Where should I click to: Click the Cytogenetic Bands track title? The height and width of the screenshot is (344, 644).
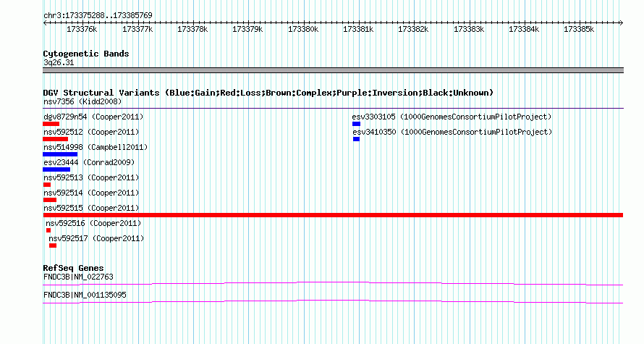coord(86,54)
